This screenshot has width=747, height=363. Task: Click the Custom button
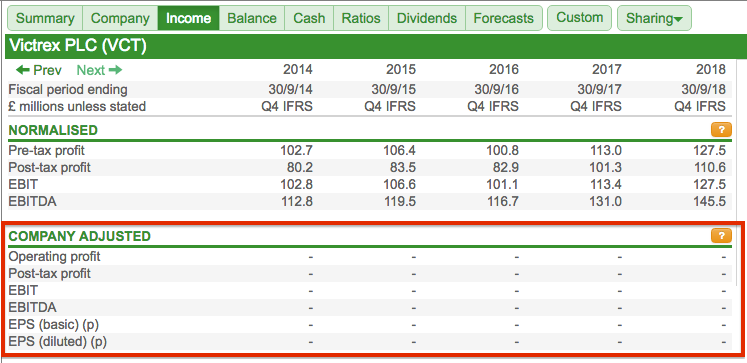click(580, 18)
